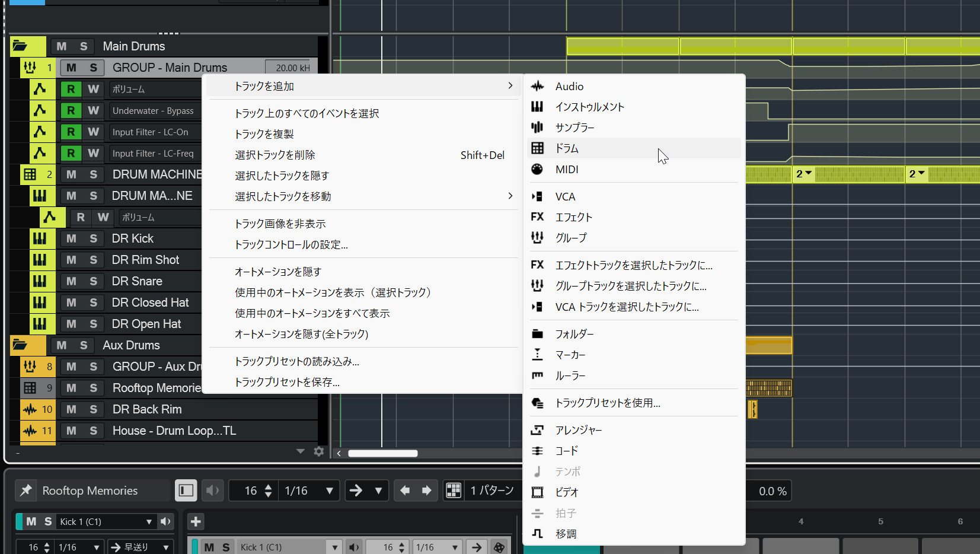980x554 pixels.
Task: Add an Audio track from submenu
Action: click(x=634, y=87)
